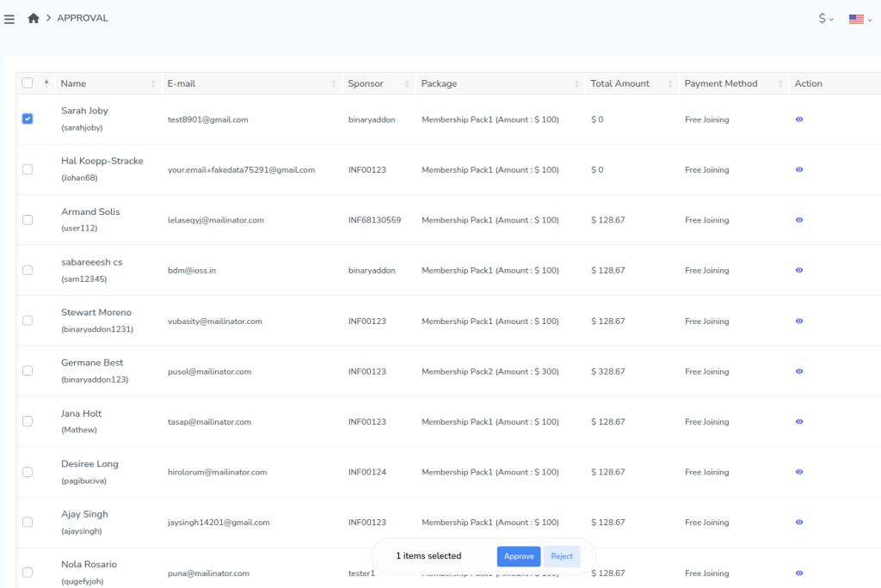Approve the selected item
The image size is (881, 588).
(x=519, y=556)
